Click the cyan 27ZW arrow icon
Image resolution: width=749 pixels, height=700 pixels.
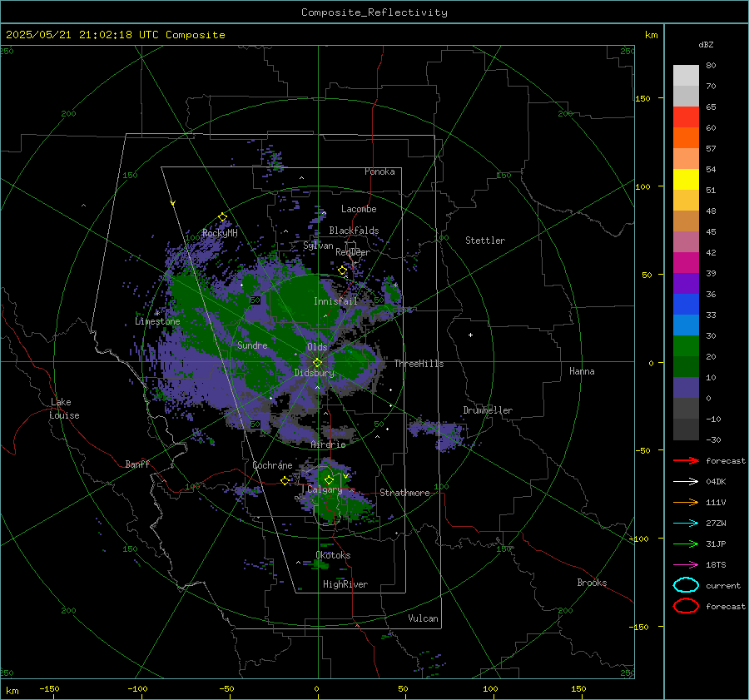pyautogui.click(x=686, y=524)
